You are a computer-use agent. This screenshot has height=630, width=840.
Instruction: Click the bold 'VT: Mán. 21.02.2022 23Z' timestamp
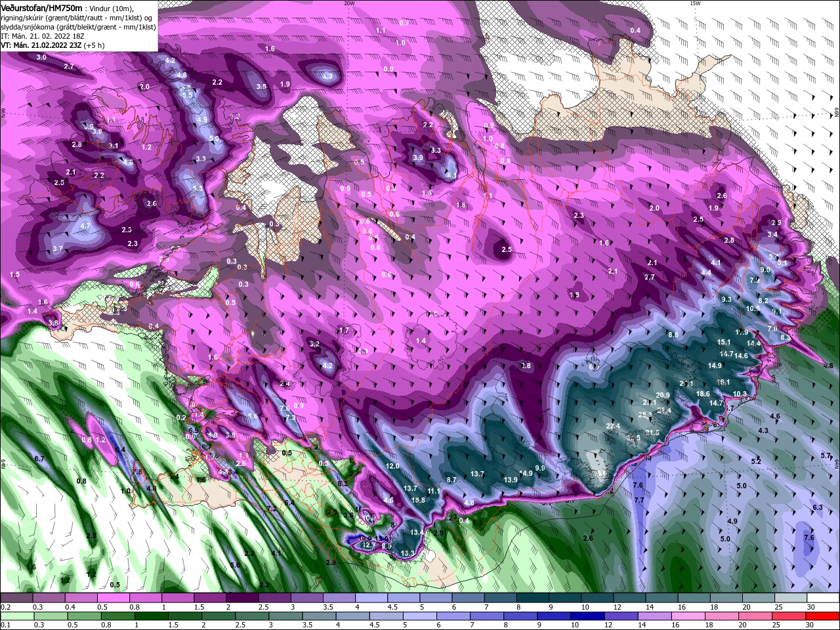point(41,45)
